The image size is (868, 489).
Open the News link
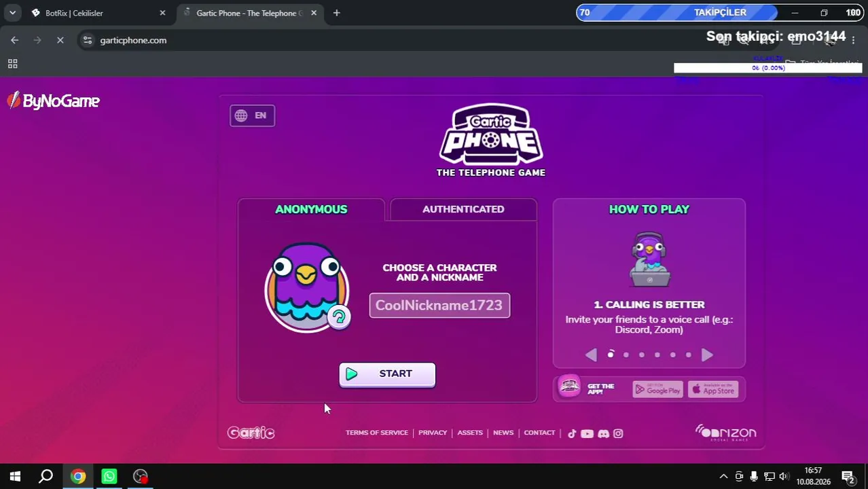click(x=503, y=433)
